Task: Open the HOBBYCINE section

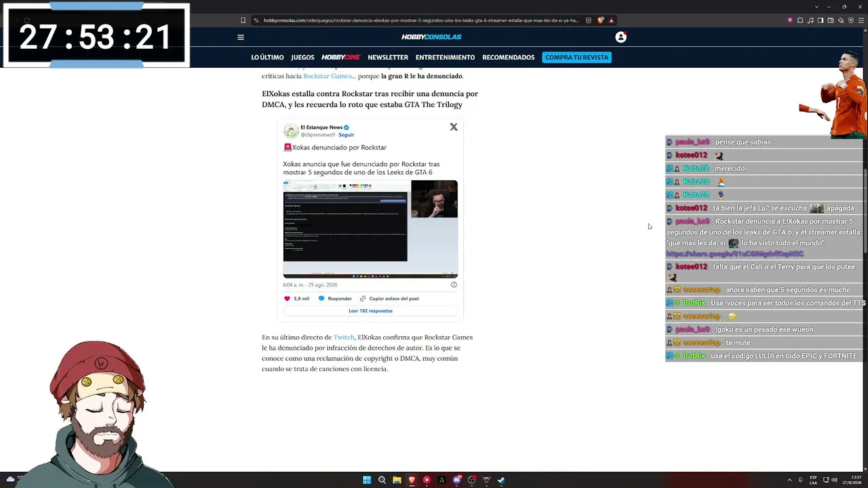Action: pyautogui.click(x=340, y=58)
